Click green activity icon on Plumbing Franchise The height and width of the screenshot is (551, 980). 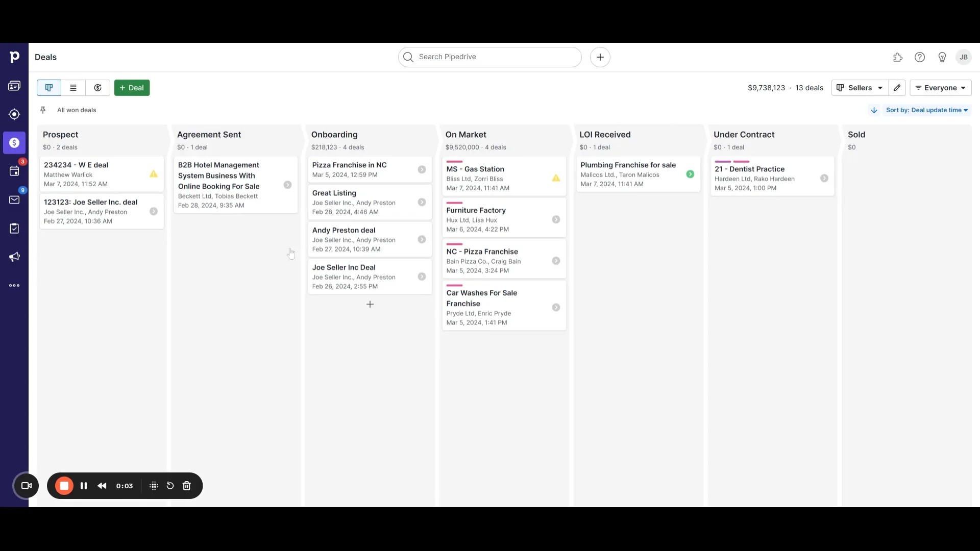[690, 174]
